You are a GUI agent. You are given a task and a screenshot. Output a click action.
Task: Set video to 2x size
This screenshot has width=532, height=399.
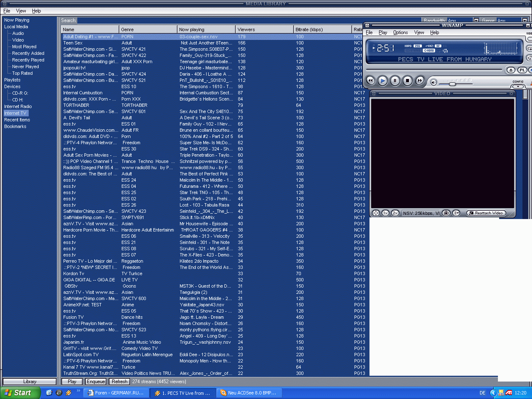point(395,213)
